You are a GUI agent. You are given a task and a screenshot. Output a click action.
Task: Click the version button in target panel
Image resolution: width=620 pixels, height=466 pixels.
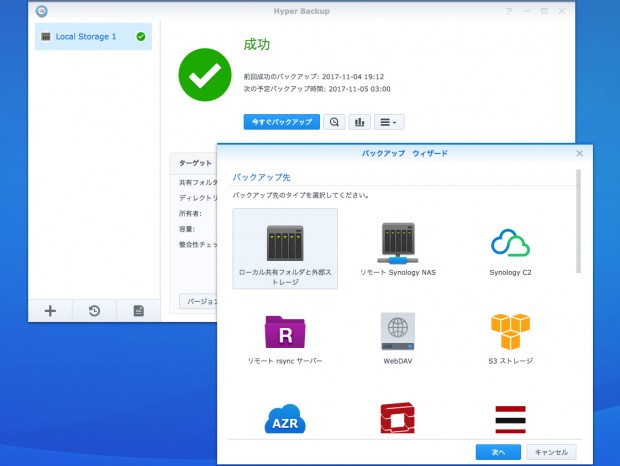click(198, 301)
